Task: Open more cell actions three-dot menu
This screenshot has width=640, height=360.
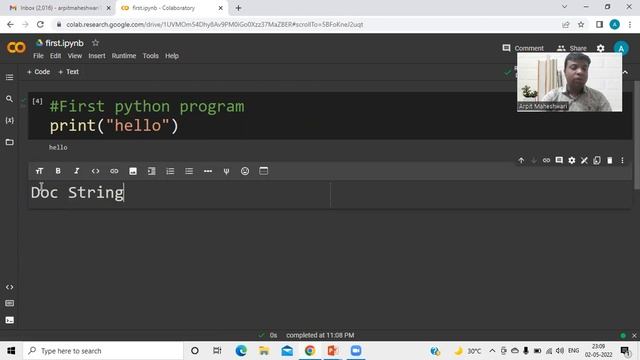Action: [622, 160]
